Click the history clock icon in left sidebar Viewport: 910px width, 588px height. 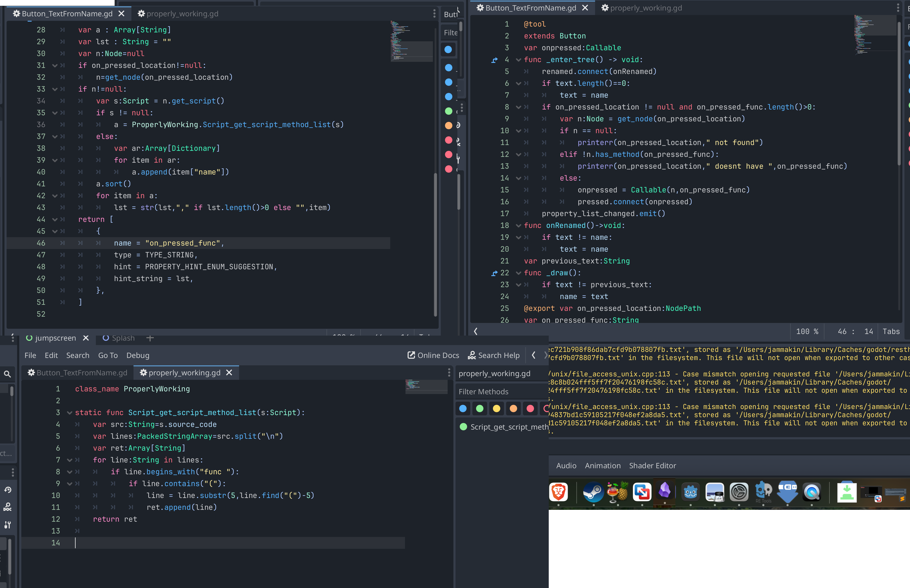[x=8, y=490]
